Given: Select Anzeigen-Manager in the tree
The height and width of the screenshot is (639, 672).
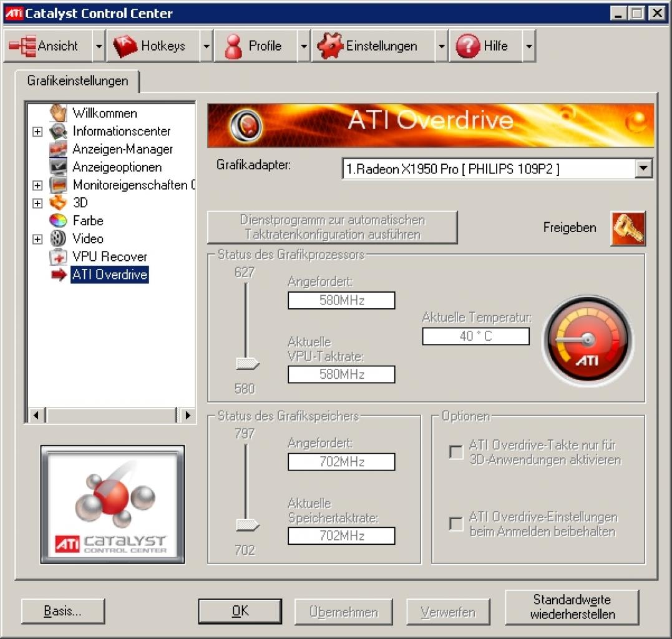Looking at the screenshot, I should click(122, 149).
